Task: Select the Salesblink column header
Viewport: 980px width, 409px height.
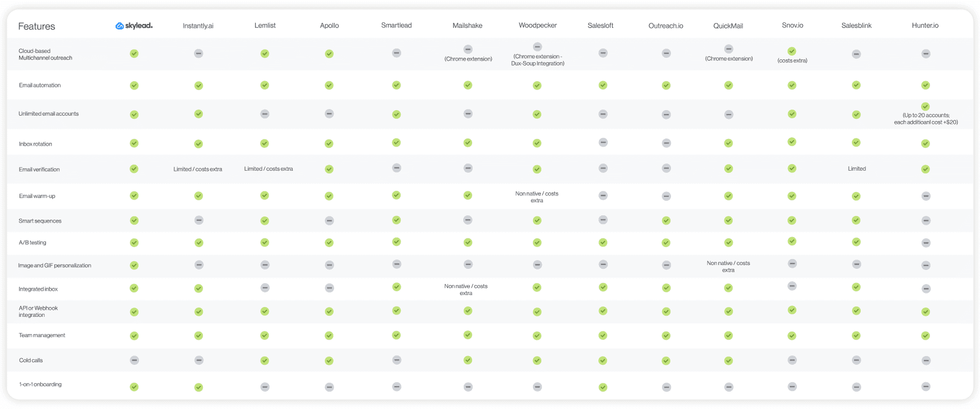Action: (x=856, y=26)
